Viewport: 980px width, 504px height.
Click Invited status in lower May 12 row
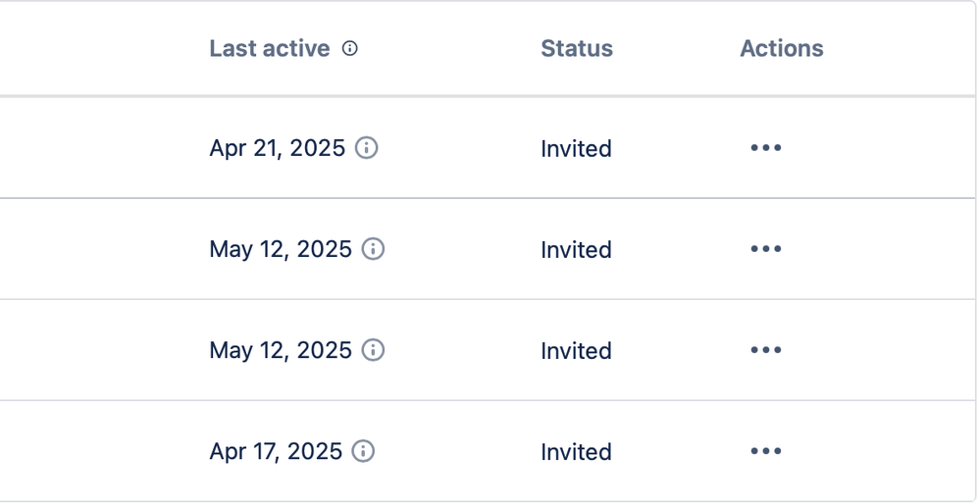[576, 351]
